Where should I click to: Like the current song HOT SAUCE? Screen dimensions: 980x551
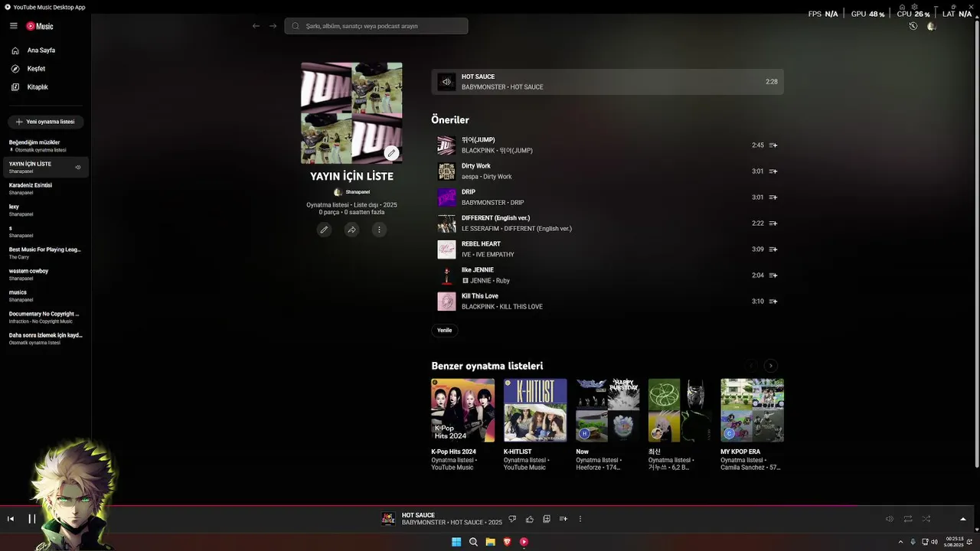[x=529, y=519]
